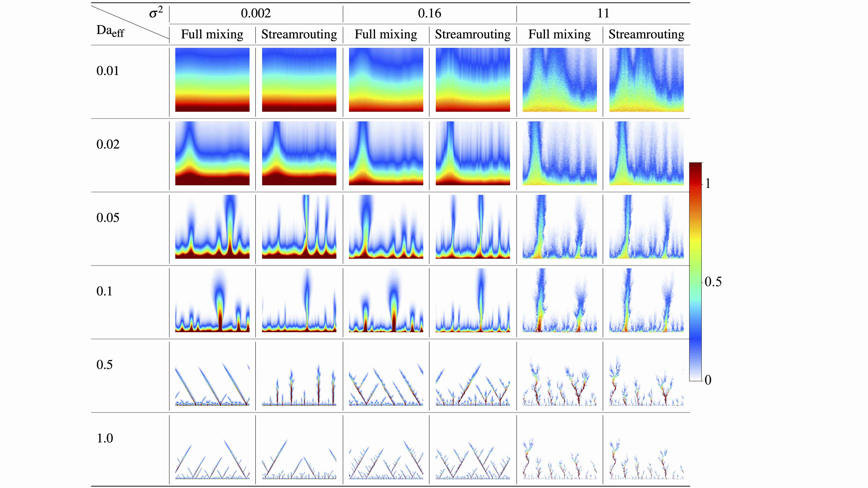Screen dimensions: 868x488
Task: Open panel Da 0.02, σ² 11 Streamrouting
Action: tap(646, 153)
